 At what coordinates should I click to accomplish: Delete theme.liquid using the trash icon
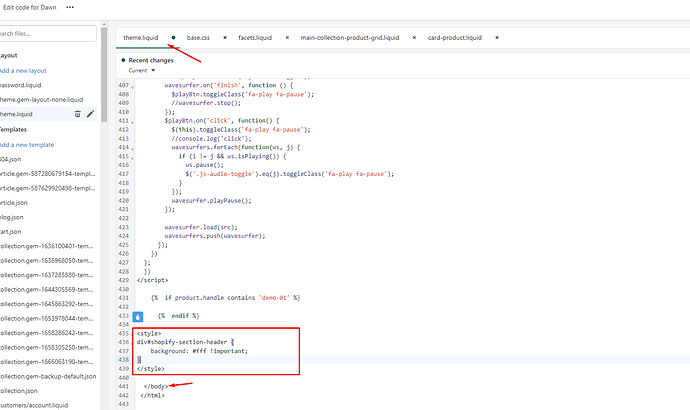click(x=78, y=114)
